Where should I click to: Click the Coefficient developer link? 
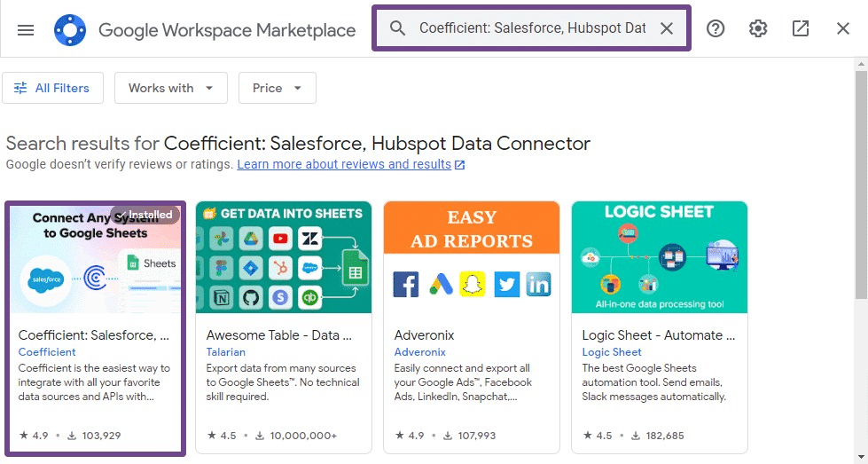point(47,352)
